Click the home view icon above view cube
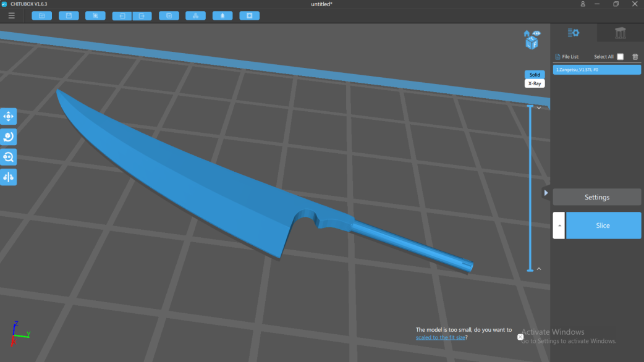 point(527,33)
